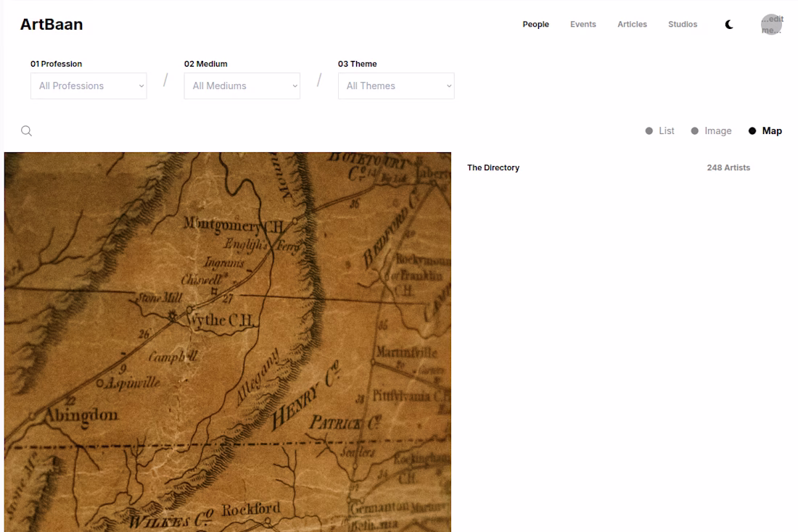Open the Events page
The width and height of the screenshot is (798, 532).
(x=583, y=25)
